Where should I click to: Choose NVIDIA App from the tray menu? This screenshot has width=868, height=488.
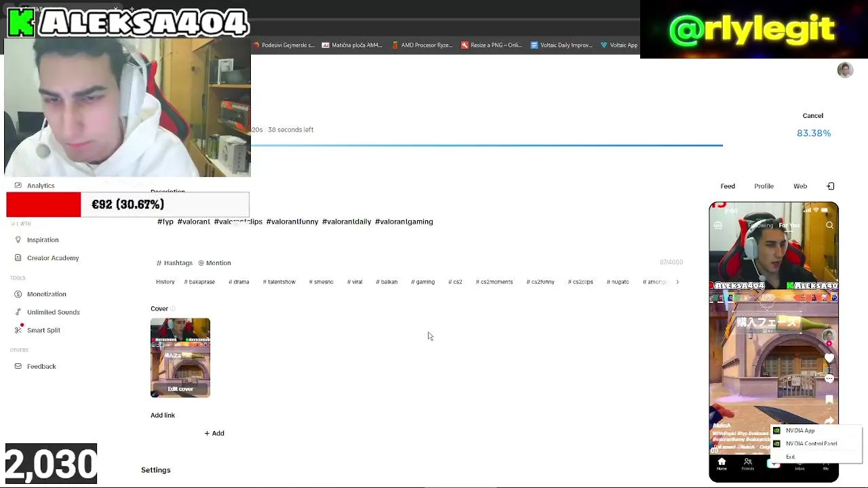point(816,431)
